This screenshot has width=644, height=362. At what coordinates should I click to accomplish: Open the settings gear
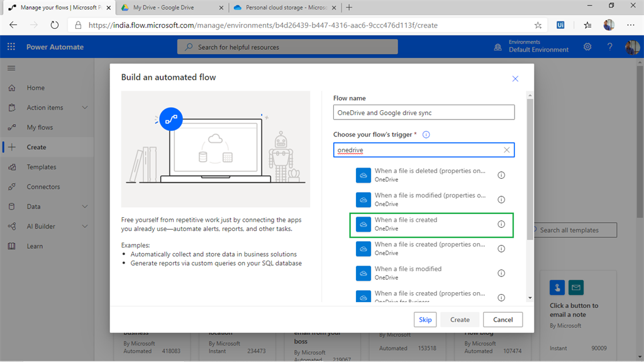(x=587, y=47)
